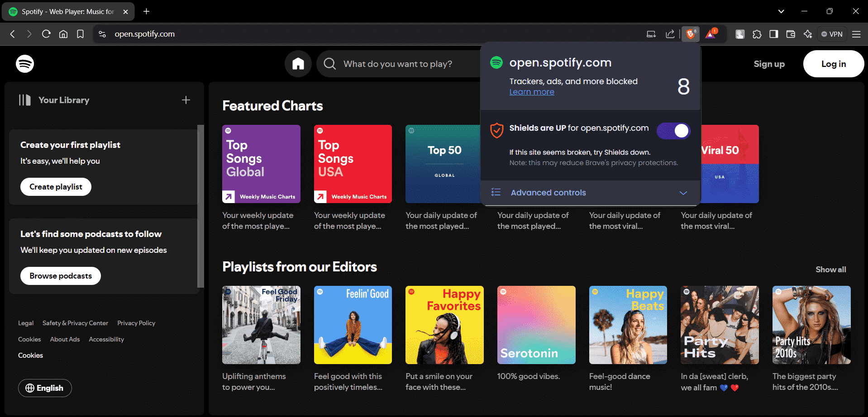The height and width of the screenshot is (417, 868).
Task: Click the 'What do you want to play?' search field
Action: (x=398, y=64)
